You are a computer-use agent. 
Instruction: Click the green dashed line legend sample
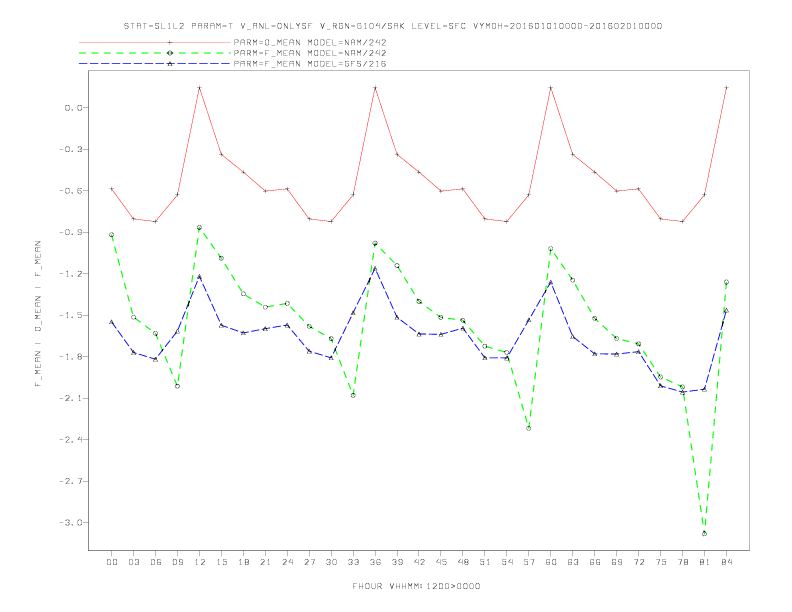(155, 53)
